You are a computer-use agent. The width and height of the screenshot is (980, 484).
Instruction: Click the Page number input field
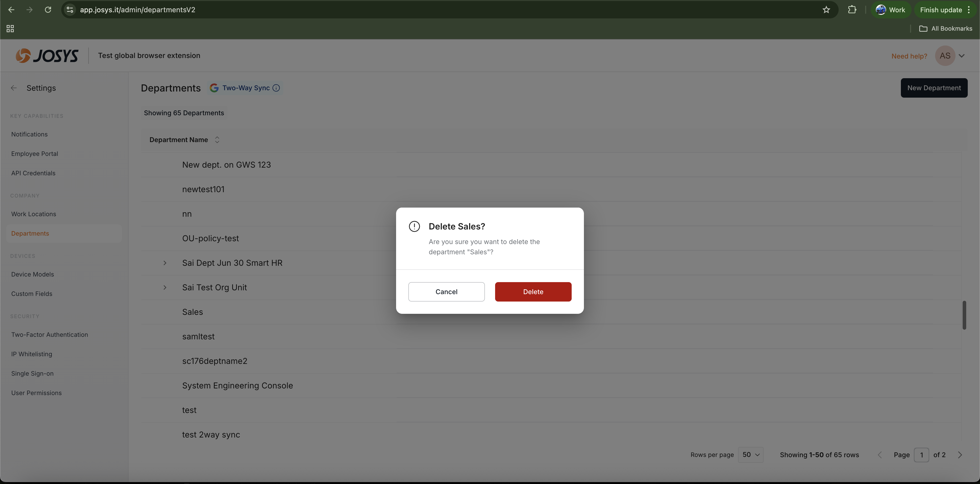(x=921, y=455)
